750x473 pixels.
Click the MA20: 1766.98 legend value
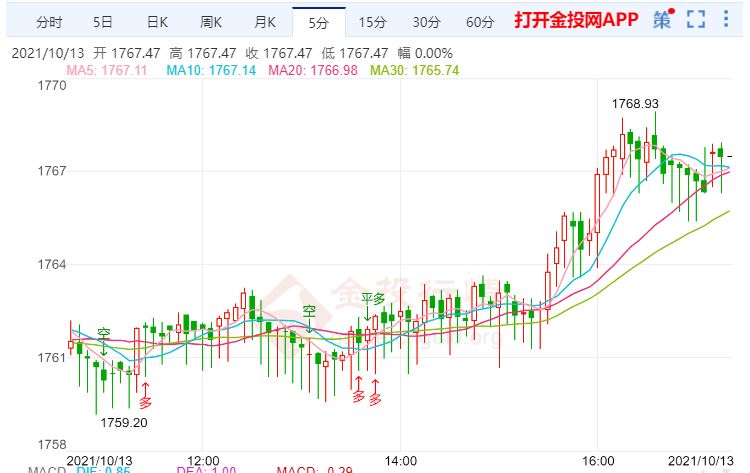coord(313,70)
